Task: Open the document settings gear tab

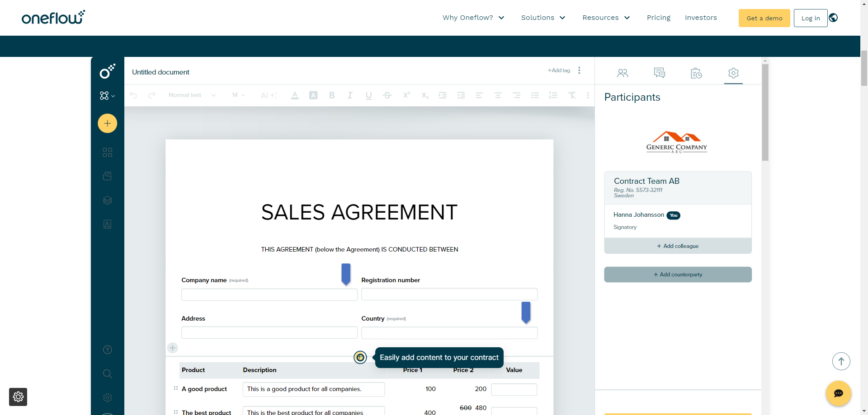Action: coord(733,73)
